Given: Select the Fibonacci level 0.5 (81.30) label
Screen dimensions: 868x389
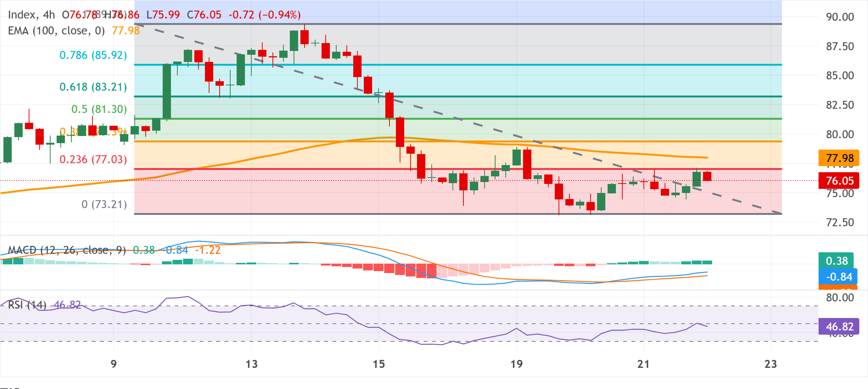Looking at the screenshot, I should 99,109.
